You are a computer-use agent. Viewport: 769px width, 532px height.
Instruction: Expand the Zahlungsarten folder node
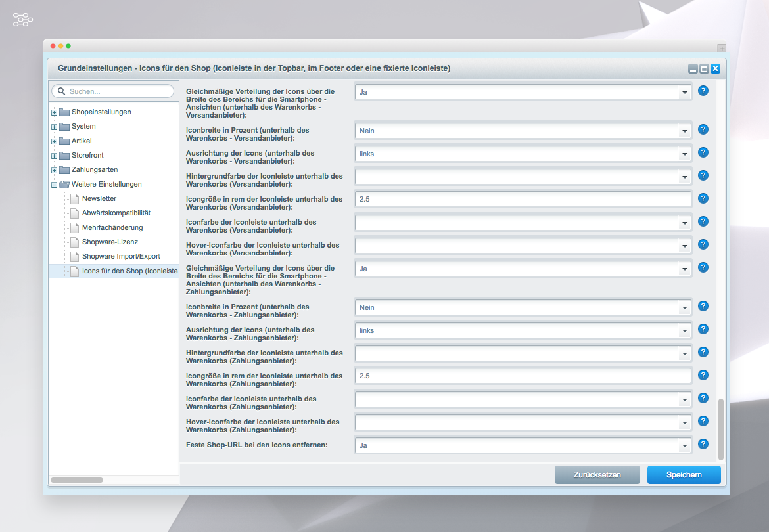point(54,171)
